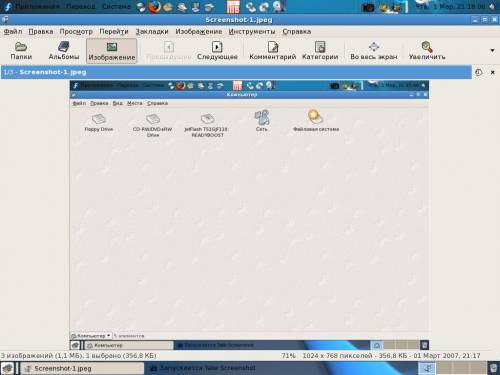Select the Screenshot-1.jpeg taskbar button
Viewport: 500px width, 375px height.
coord(82,368)
